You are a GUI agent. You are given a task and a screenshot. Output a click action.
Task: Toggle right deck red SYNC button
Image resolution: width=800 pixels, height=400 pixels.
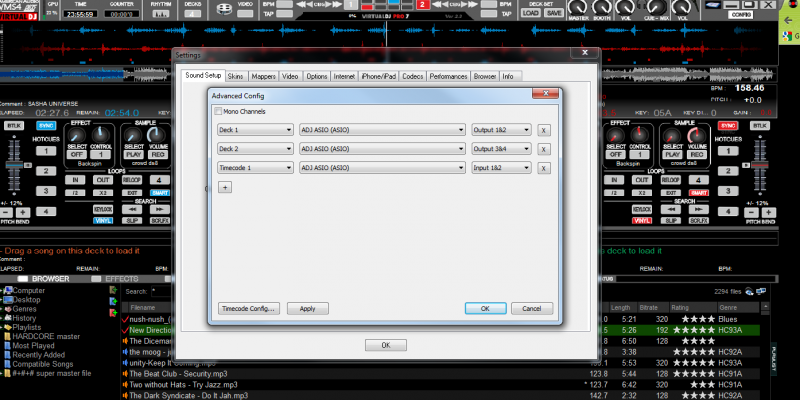[x=728, y=126]
